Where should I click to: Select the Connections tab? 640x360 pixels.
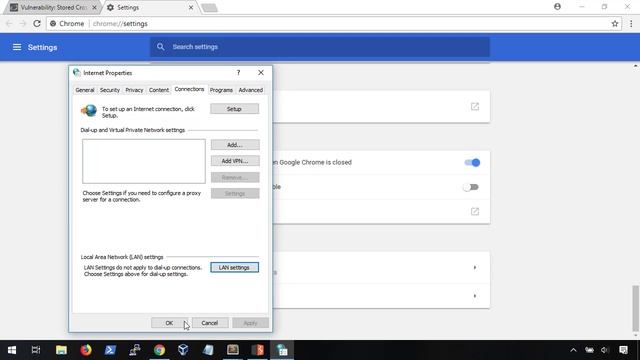coord(189,89)
